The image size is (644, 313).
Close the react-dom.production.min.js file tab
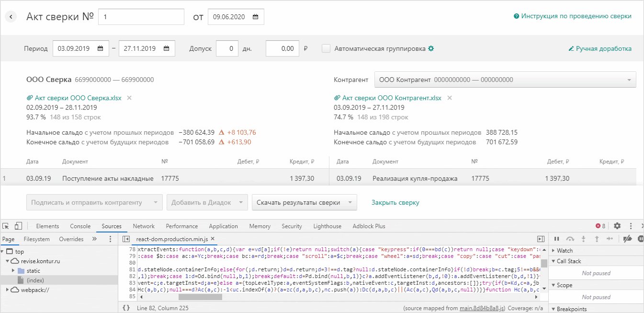[213, 239]
